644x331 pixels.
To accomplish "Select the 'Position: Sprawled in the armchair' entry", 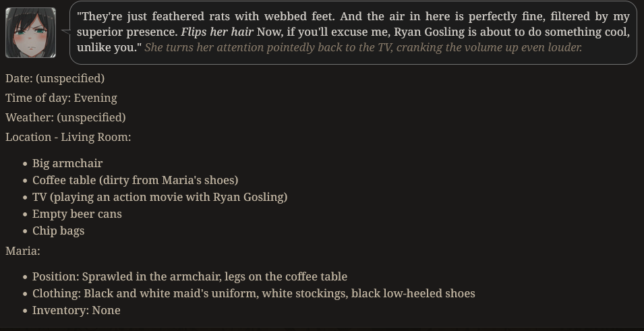I will 189,277.
